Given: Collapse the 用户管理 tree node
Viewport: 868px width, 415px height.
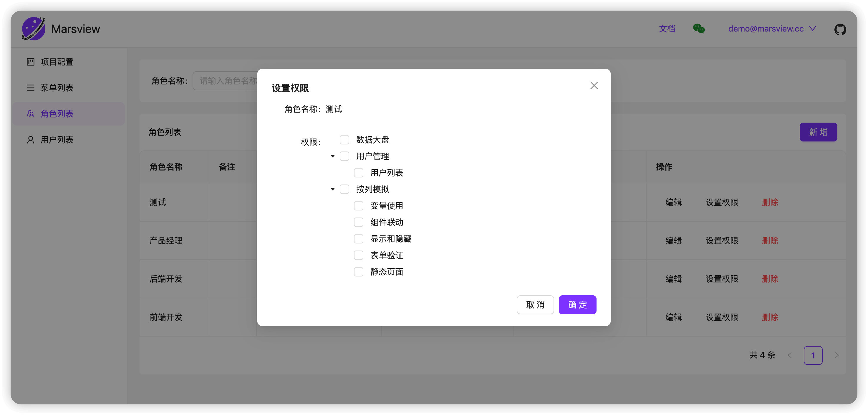Looking at the screenshot, I should pos(332,156).
